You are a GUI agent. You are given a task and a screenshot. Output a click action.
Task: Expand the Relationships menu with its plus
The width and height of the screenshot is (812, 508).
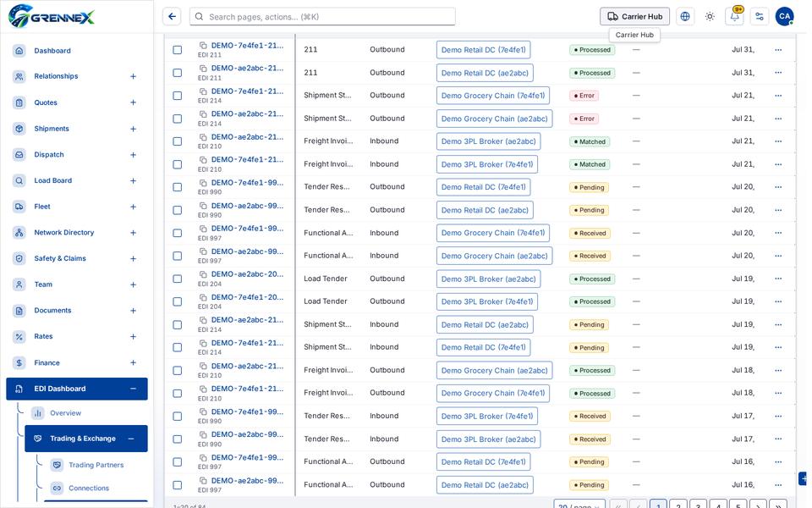point(133,76)
